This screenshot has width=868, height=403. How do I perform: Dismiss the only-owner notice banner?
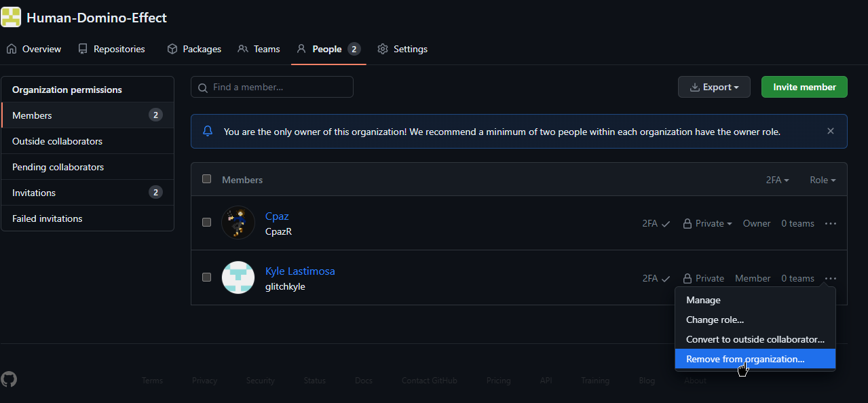point(830,132)
